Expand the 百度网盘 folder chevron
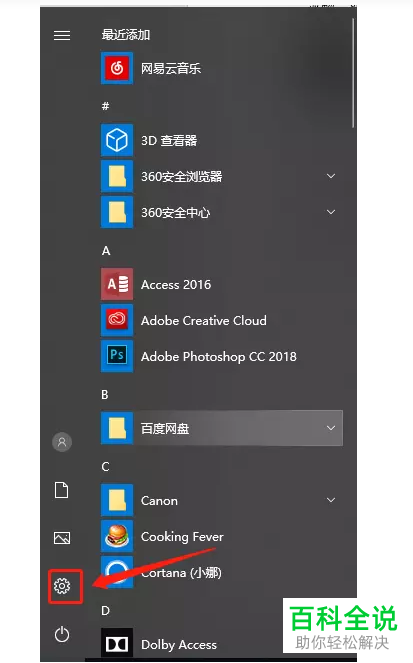The height and width of the screenshot is (663, 413). click(x=331, y=428)
